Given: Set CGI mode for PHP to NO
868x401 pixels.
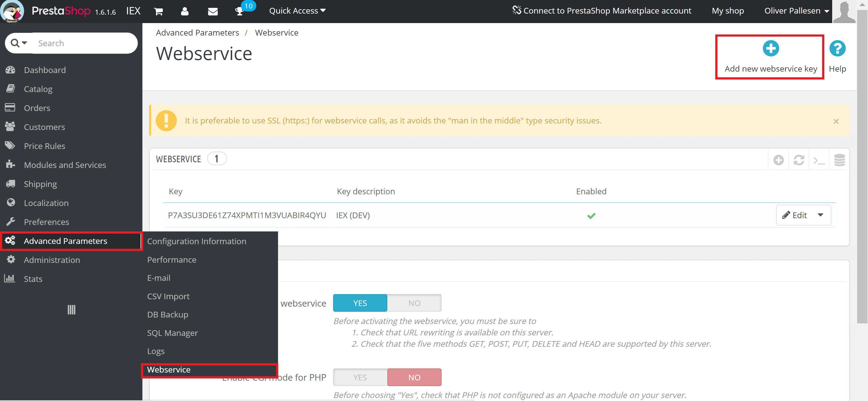Looking at the screenshot, I should pos(414,377).
